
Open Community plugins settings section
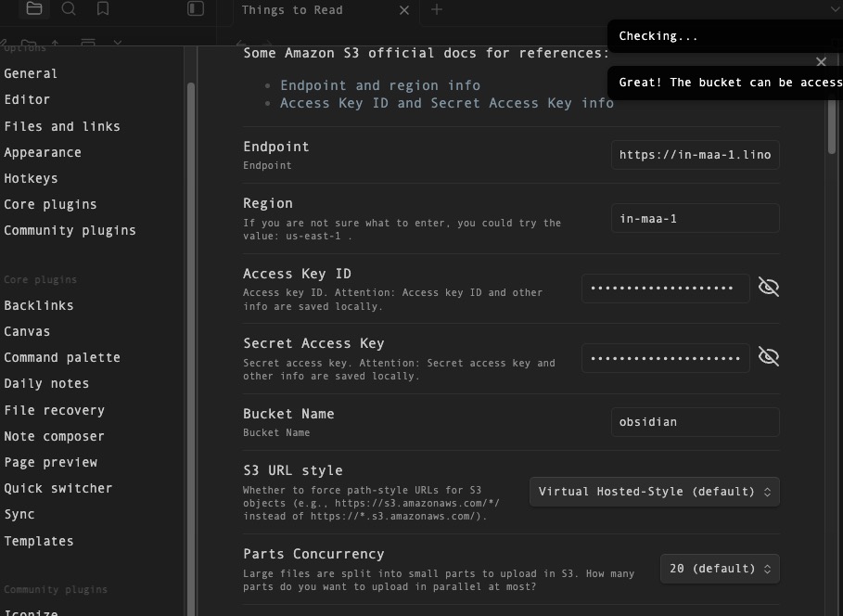70,230
